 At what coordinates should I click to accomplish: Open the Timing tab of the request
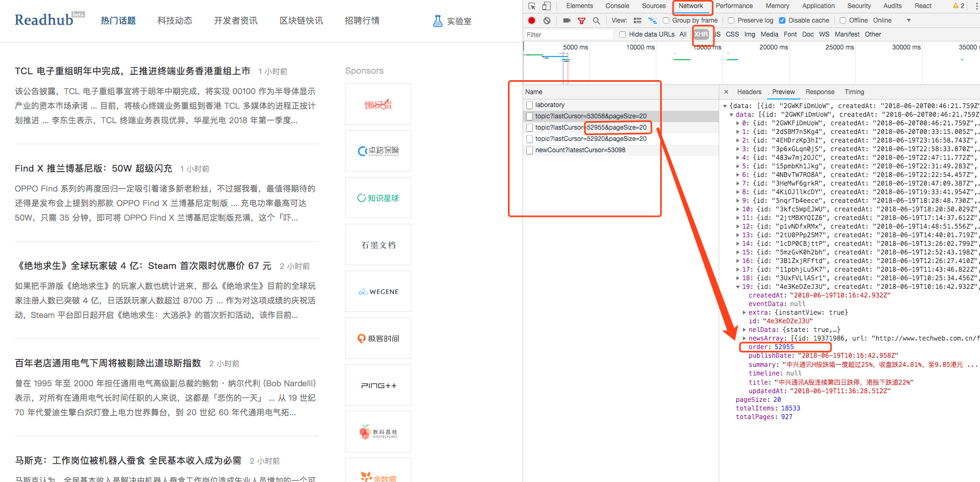[x=854, y=92]
